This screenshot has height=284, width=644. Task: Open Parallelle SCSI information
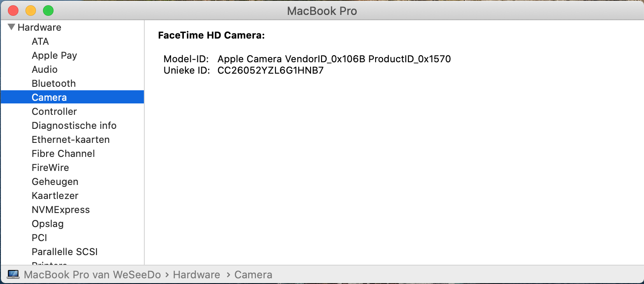(64, 252)
